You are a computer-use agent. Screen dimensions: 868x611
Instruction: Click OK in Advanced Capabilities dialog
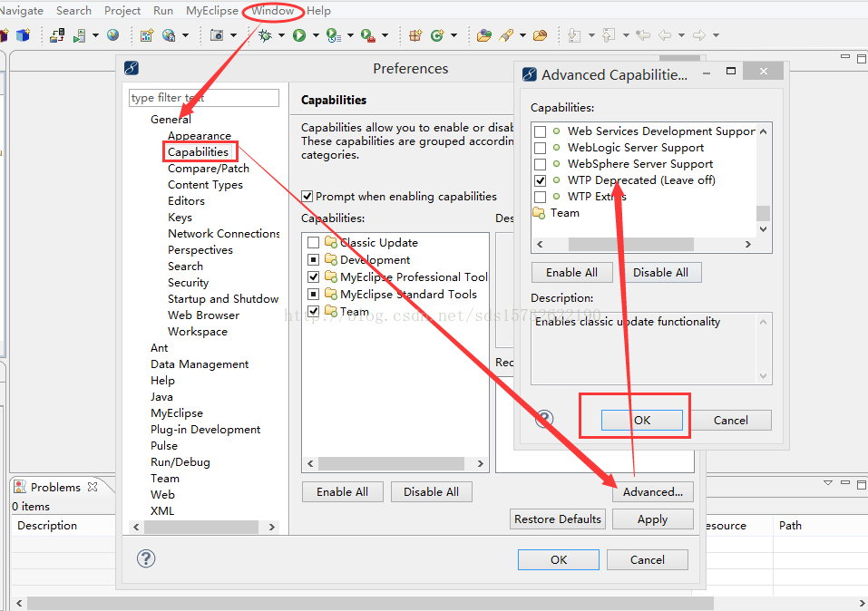coord(642,420)
